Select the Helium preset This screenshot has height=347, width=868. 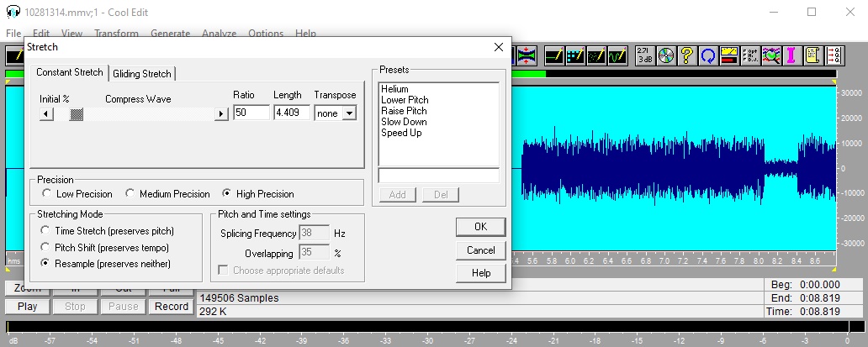[x=394, y=89]
